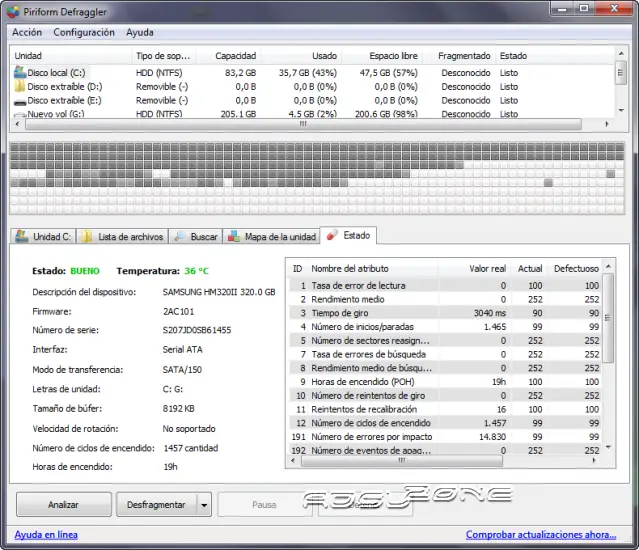The image size is (639, 550).
Task: Click drive list horizontal scroll left arrow
Action: pyautogui.click(x=17, y=124)
